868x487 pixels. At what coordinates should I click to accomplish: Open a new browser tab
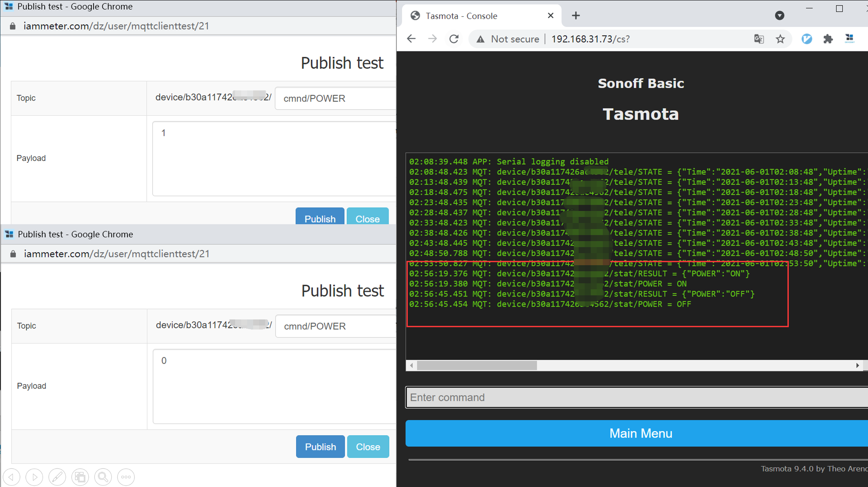(x=575, y=16)
